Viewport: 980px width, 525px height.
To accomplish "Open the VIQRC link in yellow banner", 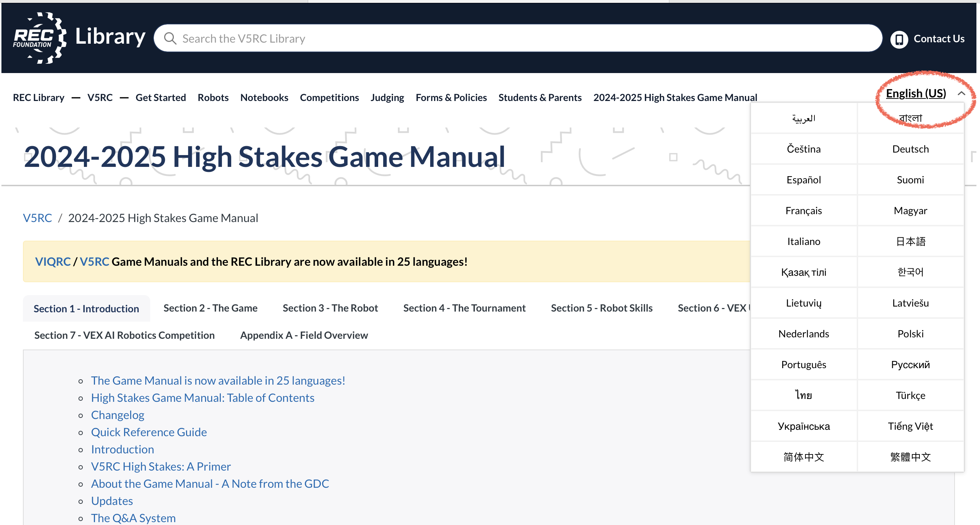I will click(53, 261).
